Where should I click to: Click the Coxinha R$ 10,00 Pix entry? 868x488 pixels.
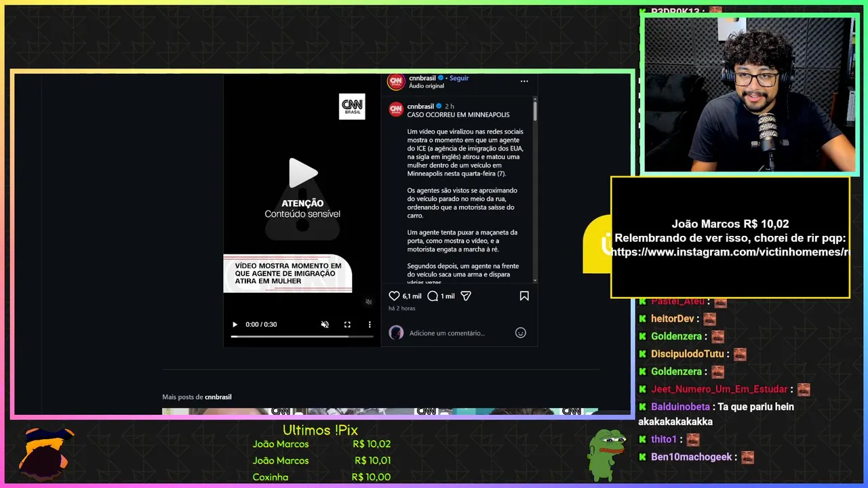321,476
